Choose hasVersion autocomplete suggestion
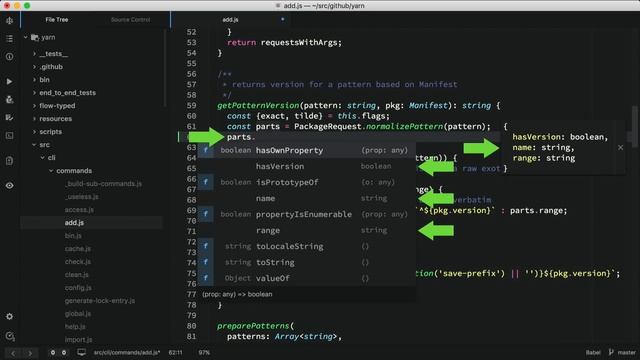 [x=307, y=166]
